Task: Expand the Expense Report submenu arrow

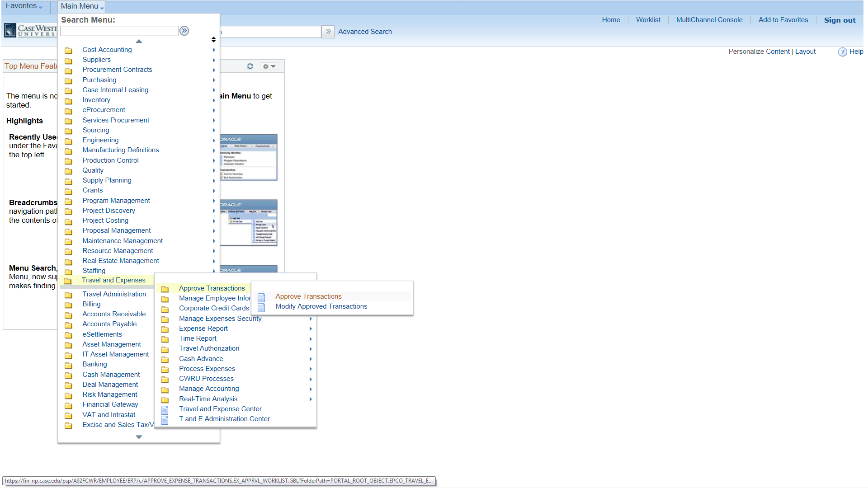Action: [x=311, y=329]
